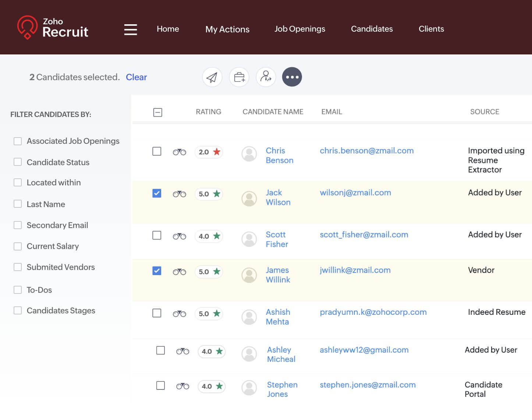Click binoculars quick view for Chris Benson
The width and height of the screenshot is (532, 420).
point(180,152)
